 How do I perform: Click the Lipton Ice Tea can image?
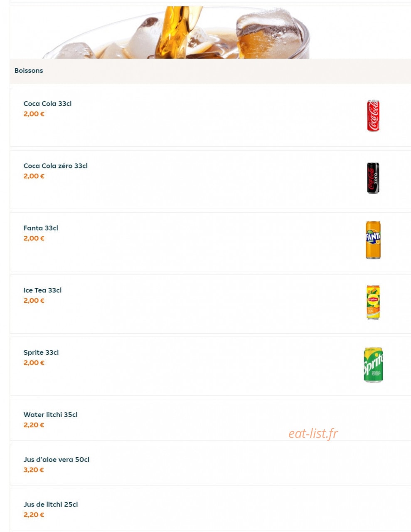(373, 302)
